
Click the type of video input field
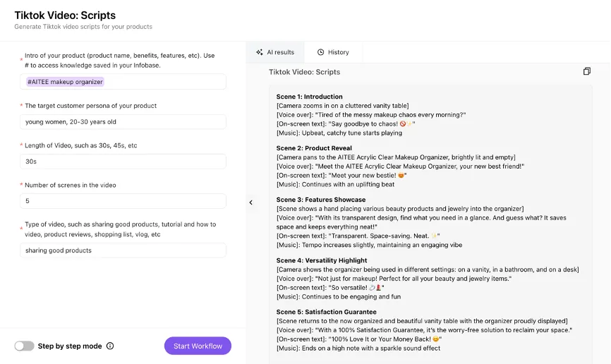pyautogui.click(x=123, y=250)
